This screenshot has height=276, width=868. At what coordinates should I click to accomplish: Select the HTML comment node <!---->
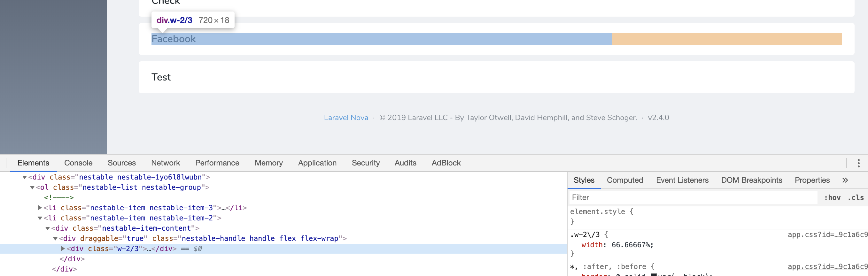(59, 198)
